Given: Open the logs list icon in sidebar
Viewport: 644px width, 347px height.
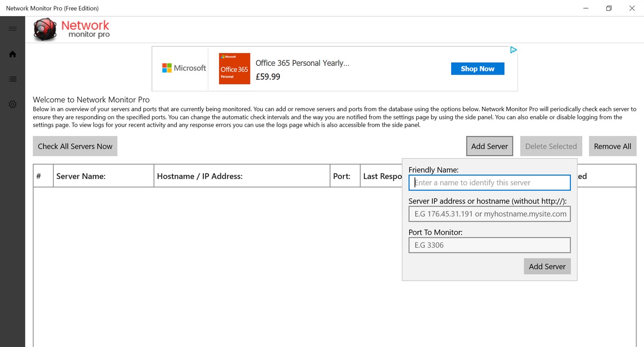Looking at the screenshot, I should (x=12, y=79).
